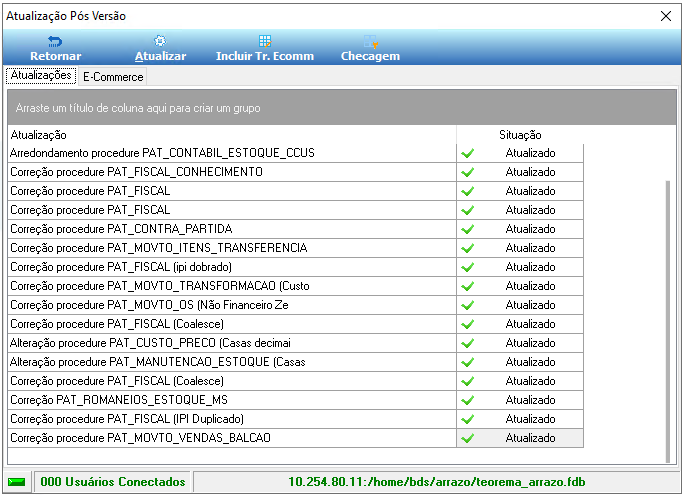Click the checkmark for PAT_CUSTO_PRECO row
This screenshot has width=686, height=495.
[468, 343]
